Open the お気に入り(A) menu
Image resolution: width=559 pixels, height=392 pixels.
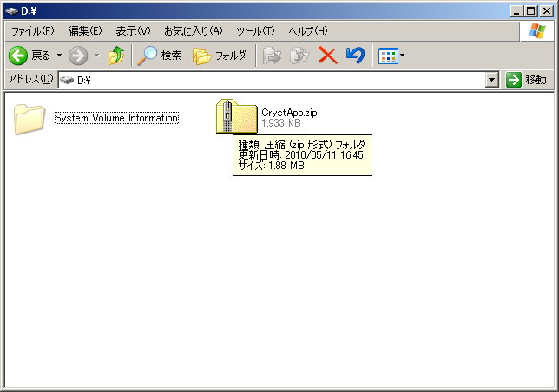193,31
